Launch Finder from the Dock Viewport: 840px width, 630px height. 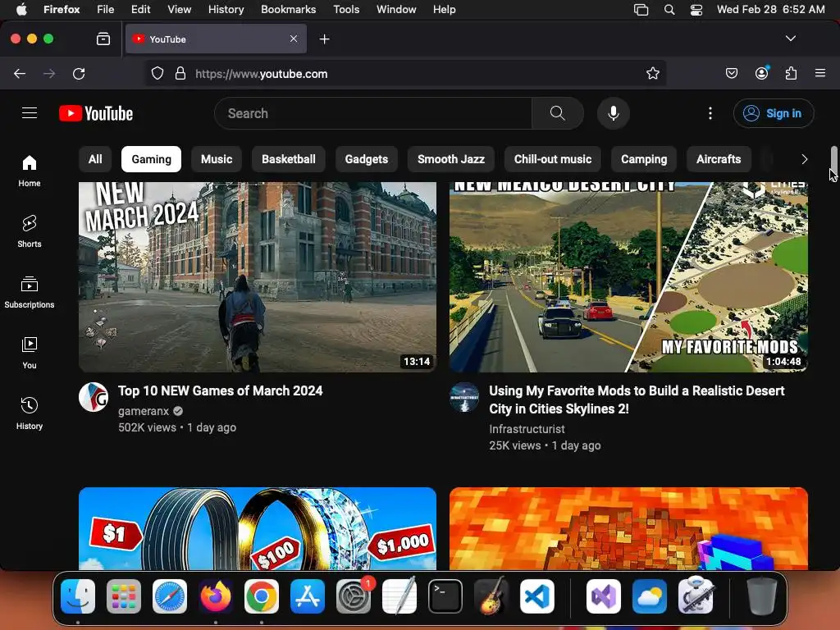(x=78, y=596)
